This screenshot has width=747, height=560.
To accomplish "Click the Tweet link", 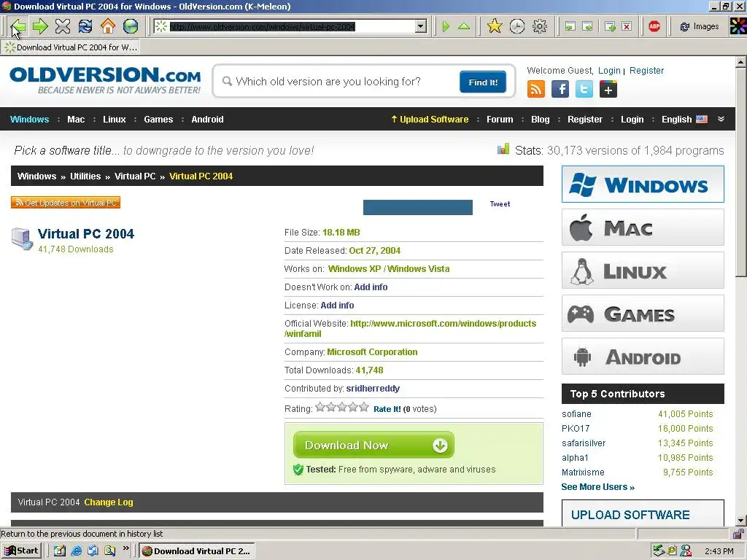I will [500, 204].
